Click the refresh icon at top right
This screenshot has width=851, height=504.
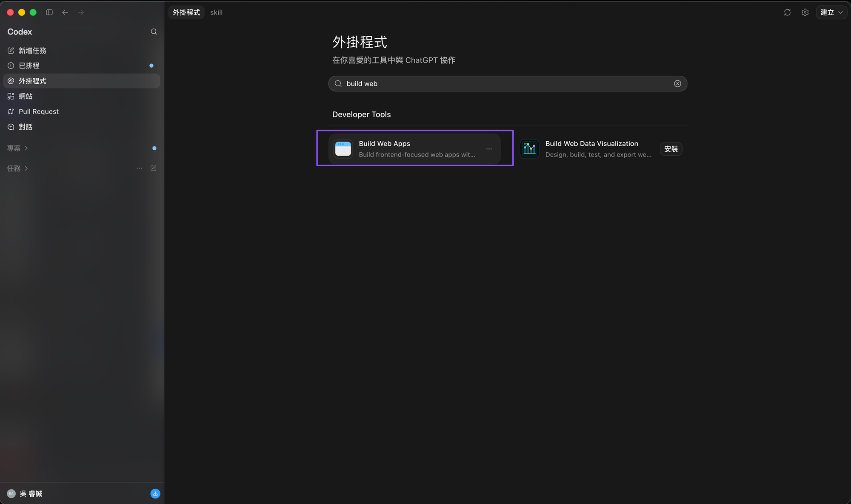pyautogui.click(x=787, y=12)
